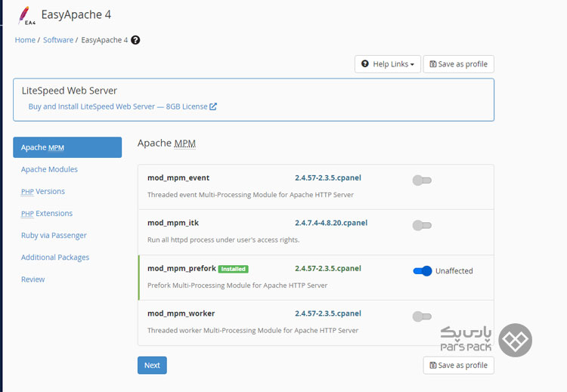This screenshot has width=567, height=392.
Task: Click the mod_mpm_prefork package name
Action: [x=181, y=268]
